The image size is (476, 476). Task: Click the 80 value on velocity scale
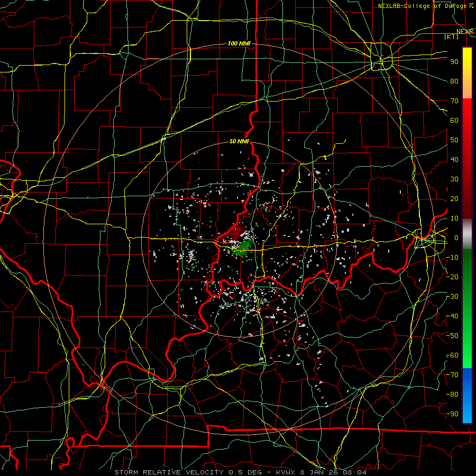click(x=454, y=81)
